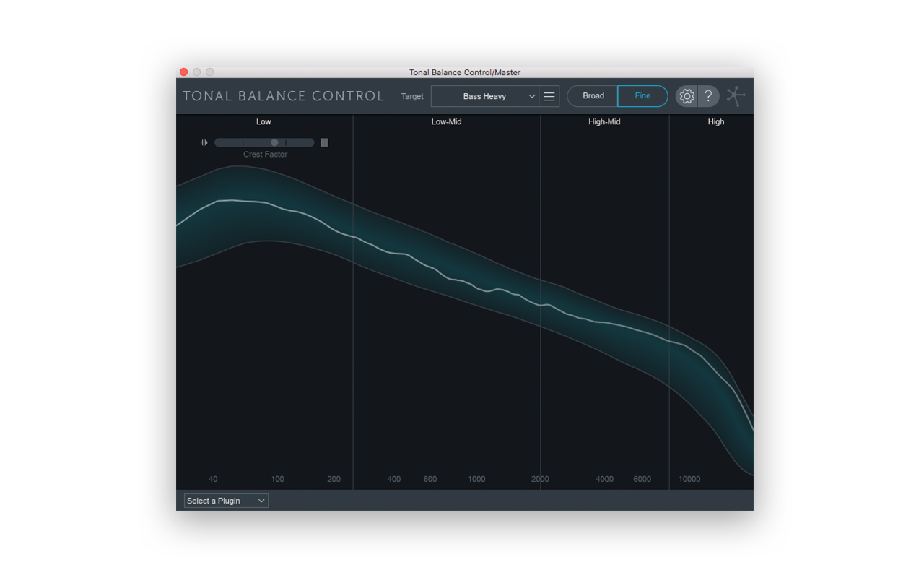Viewport: 924px width, 578px height.
Task: Click the iZotope logo icon
Action: [736, 96]
